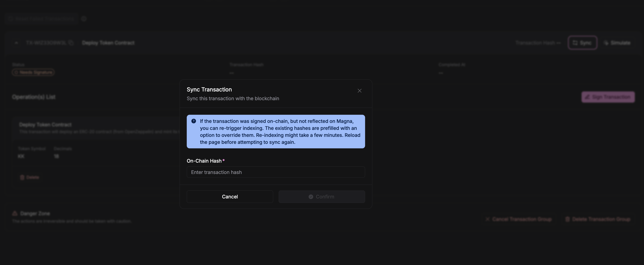Click the Sign Transaction button in background

pos(608,97)
